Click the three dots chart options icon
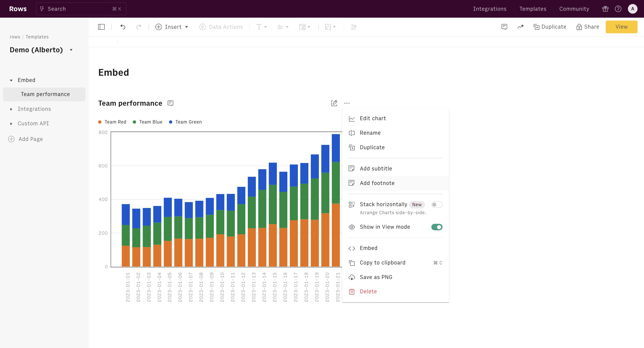Viewport: 644px width, 348px height. click(x=347, y=103)
